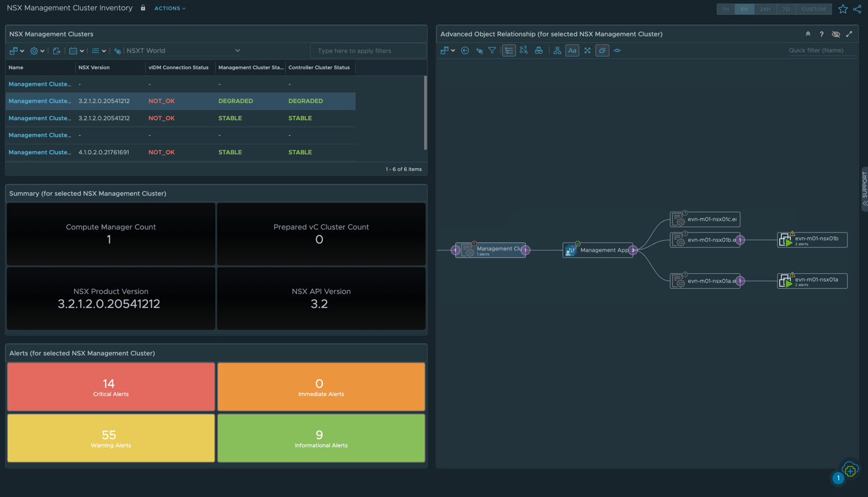868x497 pixels.
Task: Open the ACTIONS dropdown menu
Action: 170,8
